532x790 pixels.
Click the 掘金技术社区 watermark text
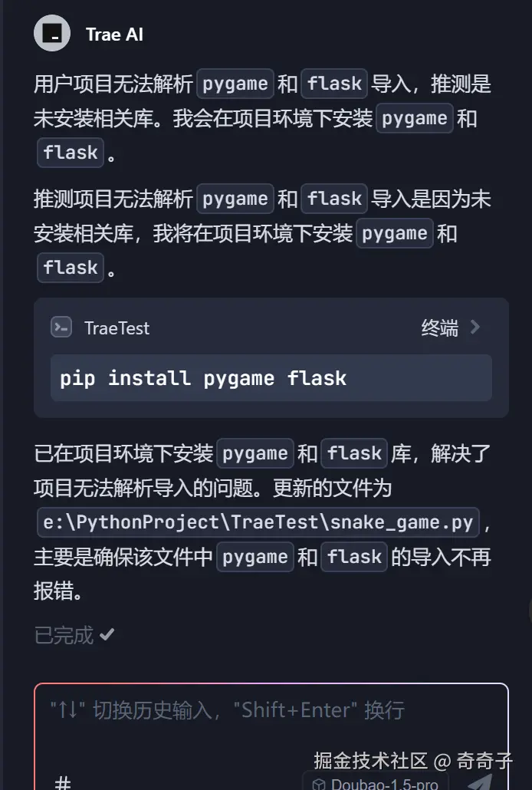tap(371, 761)
